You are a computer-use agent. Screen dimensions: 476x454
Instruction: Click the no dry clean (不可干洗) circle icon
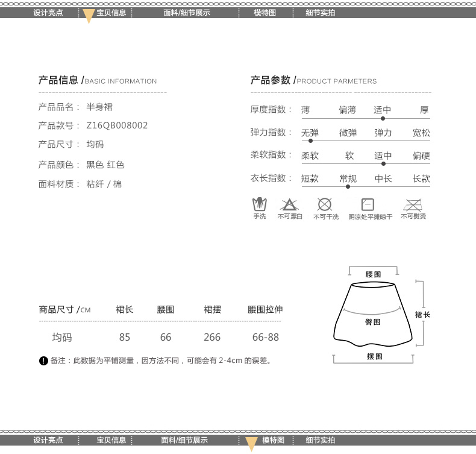[325, 204]
